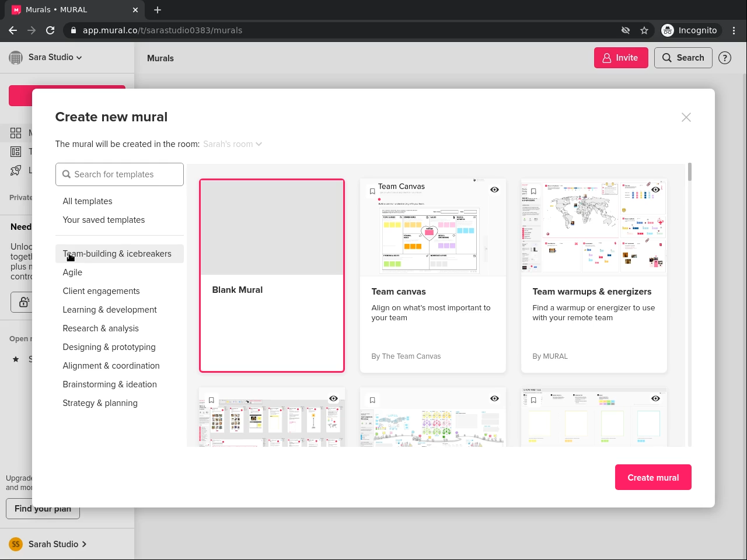Go forward using the browser forward arrow
The height and width of the screenshot is (560, 747).
32,30
